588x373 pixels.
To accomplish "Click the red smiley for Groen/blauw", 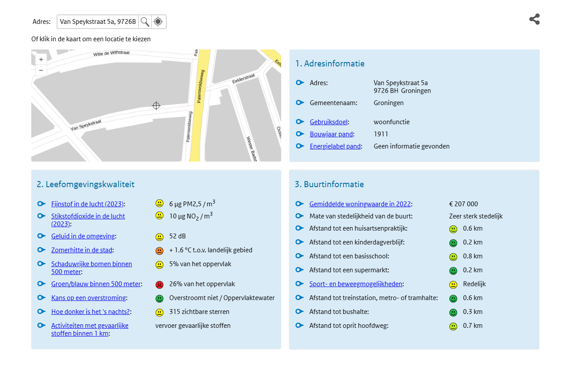I will click(159, 285).
